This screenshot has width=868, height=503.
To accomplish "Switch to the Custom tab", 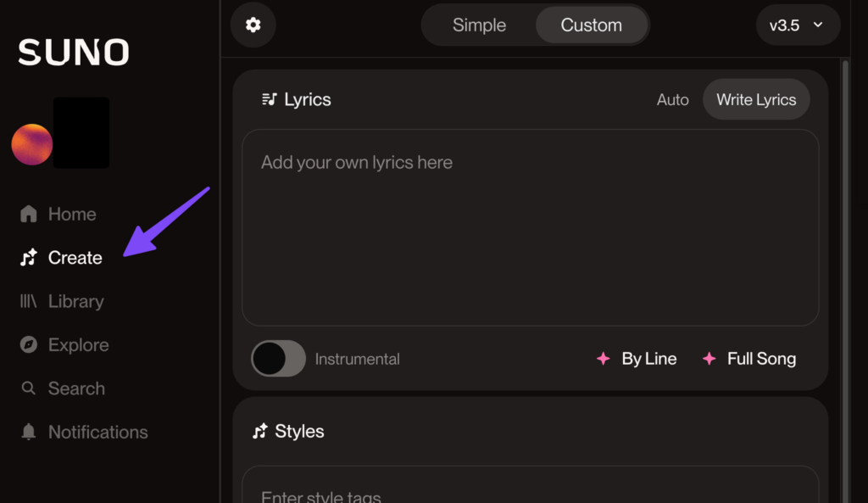I will [x=591, y=25].
